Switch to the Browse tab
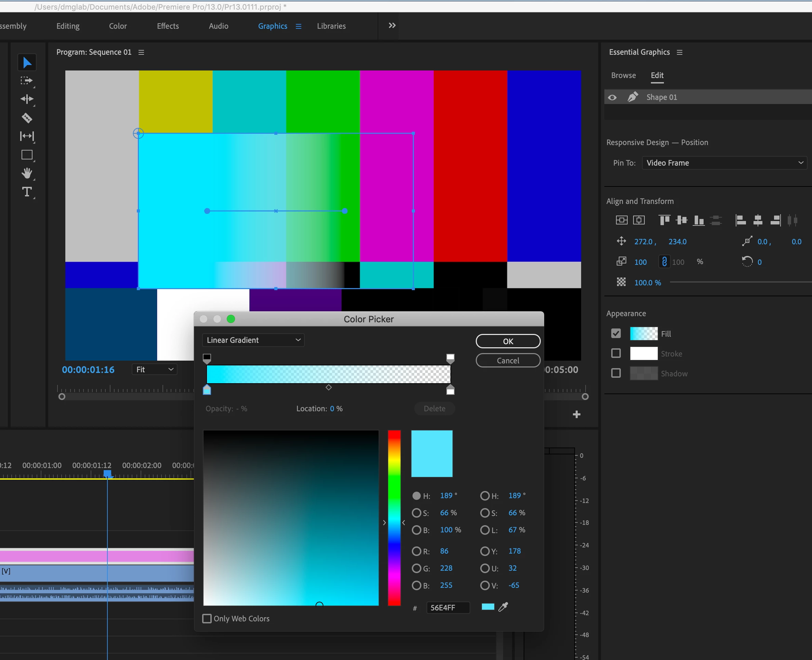This screenshot has width=812, height=660. [x=623, y=75]
